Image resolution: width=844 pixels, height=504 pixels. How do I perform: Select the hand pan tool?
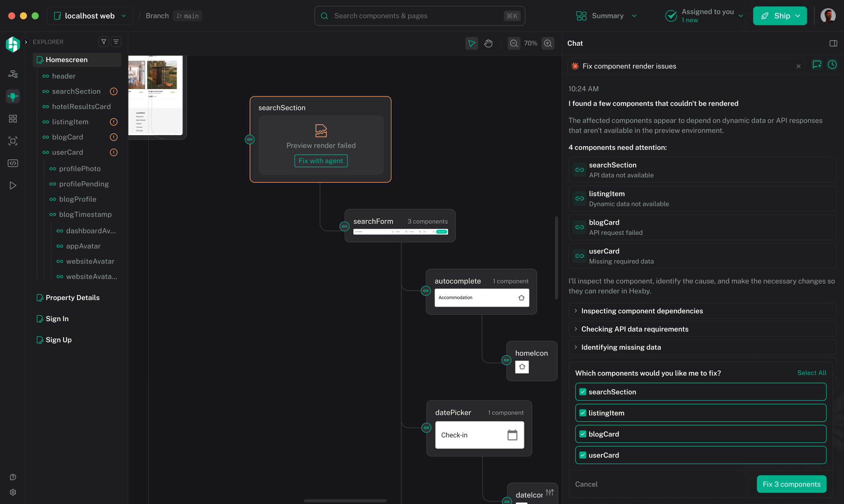[488, 43]
